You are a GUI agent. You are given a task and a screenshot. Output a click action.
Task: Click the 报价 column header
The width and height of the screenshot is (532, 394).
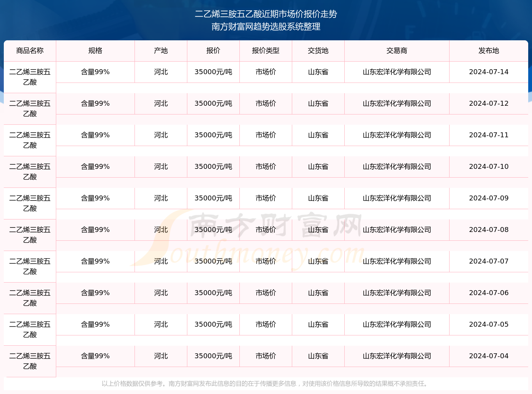point(214,51)
